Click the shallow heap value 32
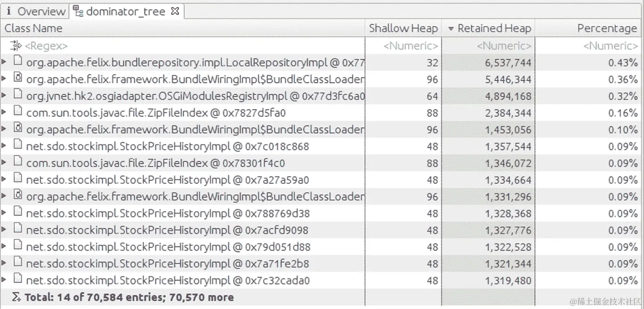 click(x=432, y=63)
